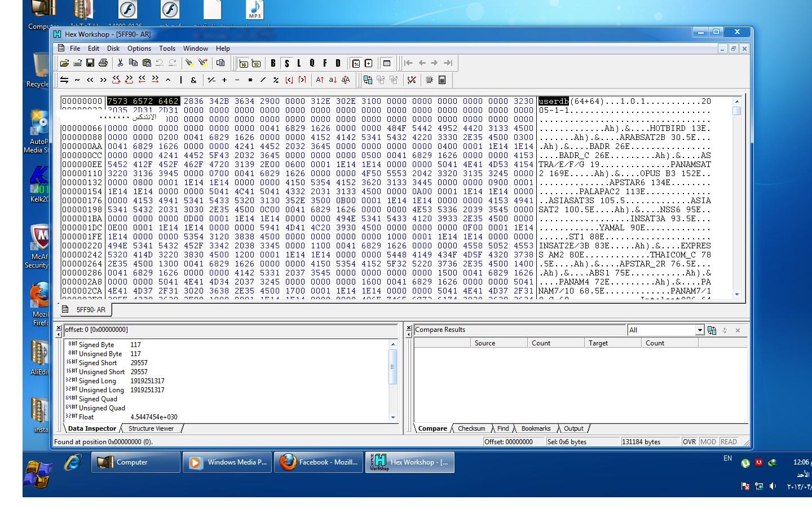812x508 pixels.
Task: Click the ^ XOR operation icon
Action: [168, 80]
